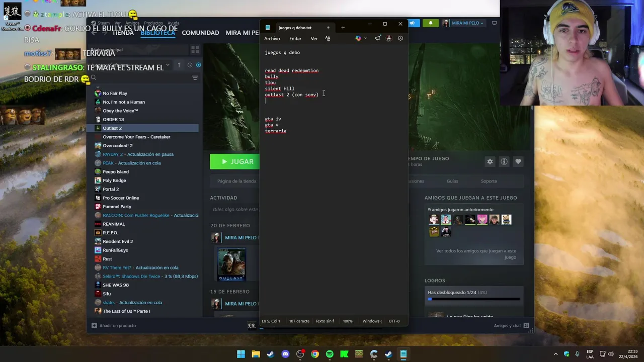644x362 pixels.
Task: Open Windows Start menu
Action: (x=241, y=354)
